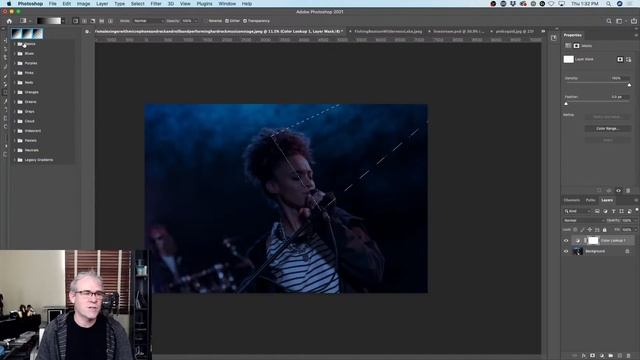Toggle the layer filtering switch

click(637, 210)
